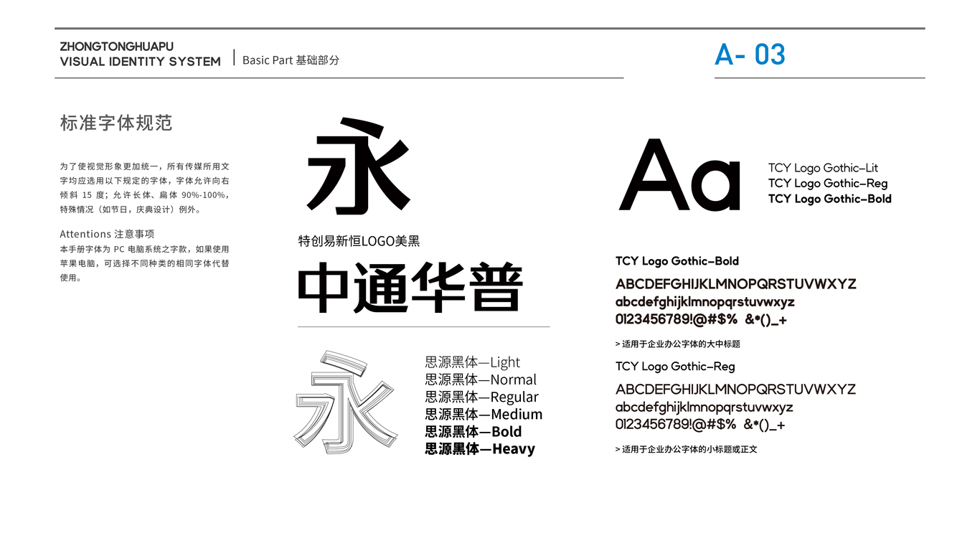The image size is (980, 551).
Task: Click the paragraph starting '为了使视觉形象更加统一'
Action: [x=145, y=188]
